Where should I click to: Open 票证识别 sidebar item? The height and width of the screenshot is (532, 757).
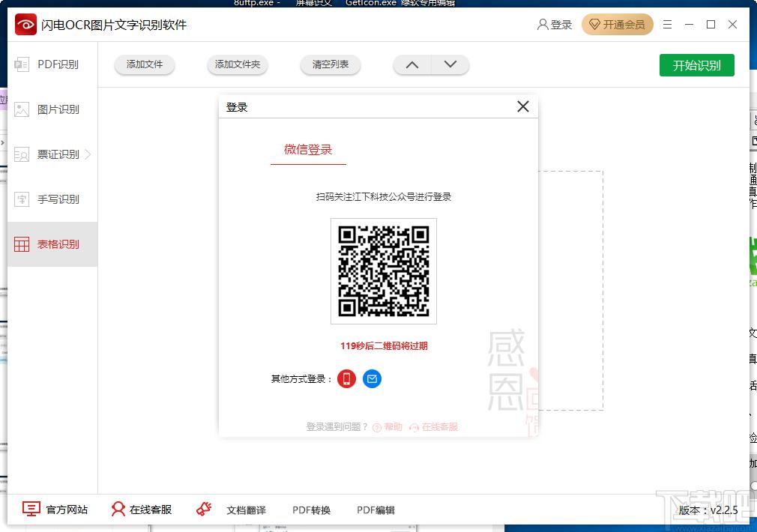pyautogui.click(x=52, y=154)
